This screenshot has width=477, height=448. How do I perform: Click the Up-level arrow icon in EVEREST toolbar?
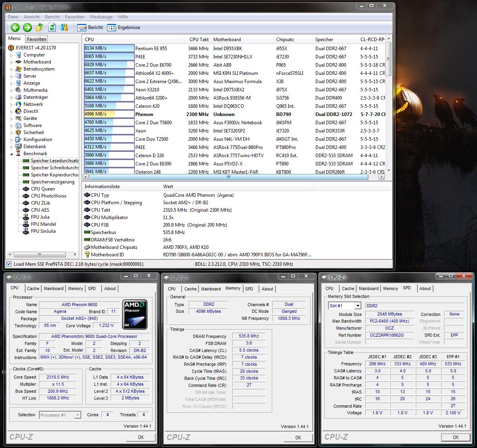40,27
